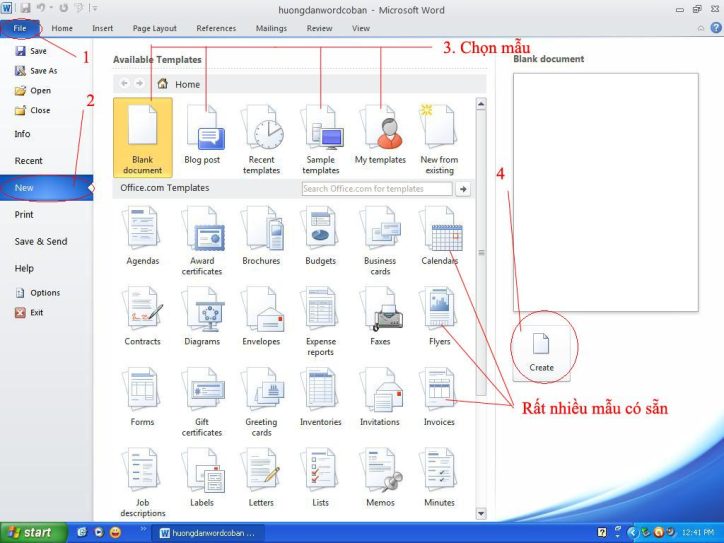Select the Blank document template
This screenshot has height=543, width=724.
tap(143, 138)
